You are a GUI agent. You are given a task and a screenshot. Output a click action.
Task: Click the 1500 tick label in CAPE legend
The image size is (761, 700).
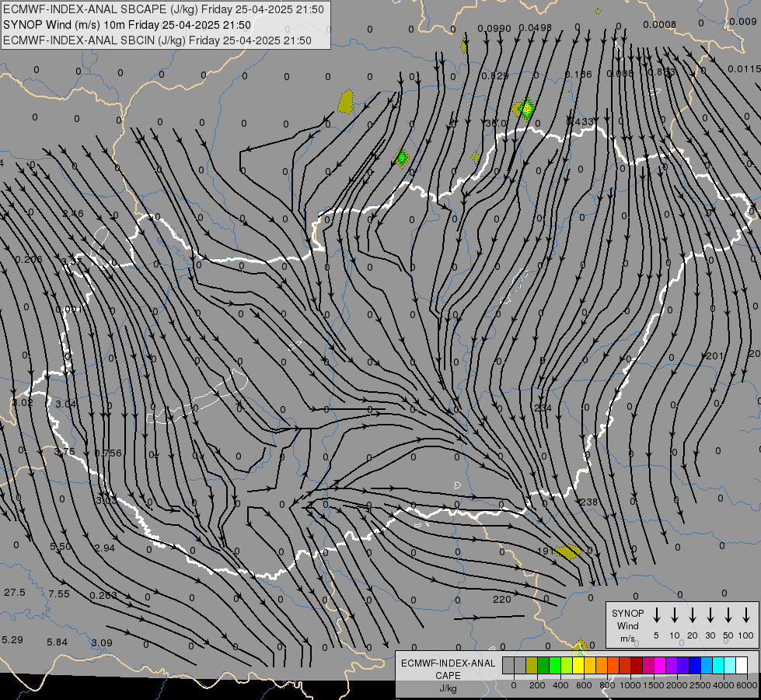(653, 685)
